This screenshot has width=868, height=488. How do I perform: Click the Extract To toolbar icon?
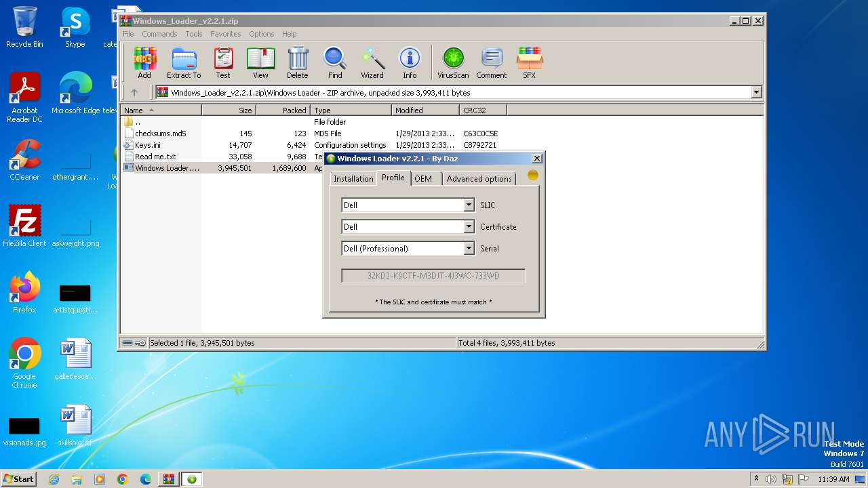[184, 62]
